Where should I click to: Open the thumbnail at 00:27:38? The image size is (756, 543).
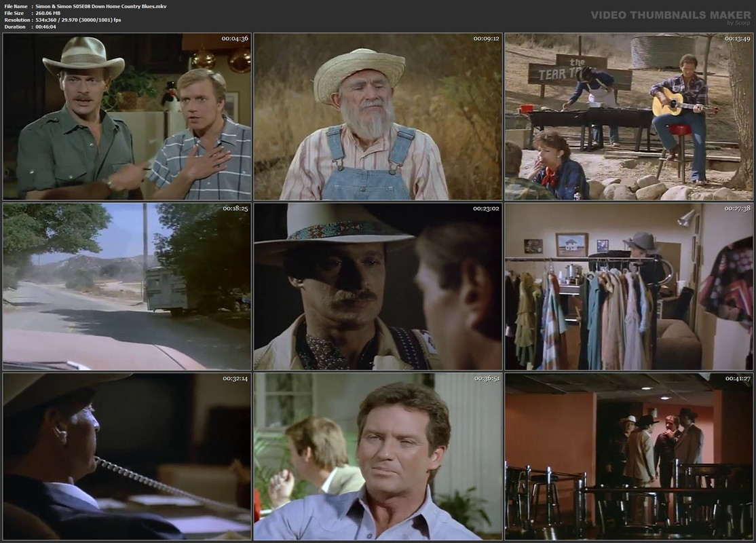pyautogui.click(x=628, y=286)
